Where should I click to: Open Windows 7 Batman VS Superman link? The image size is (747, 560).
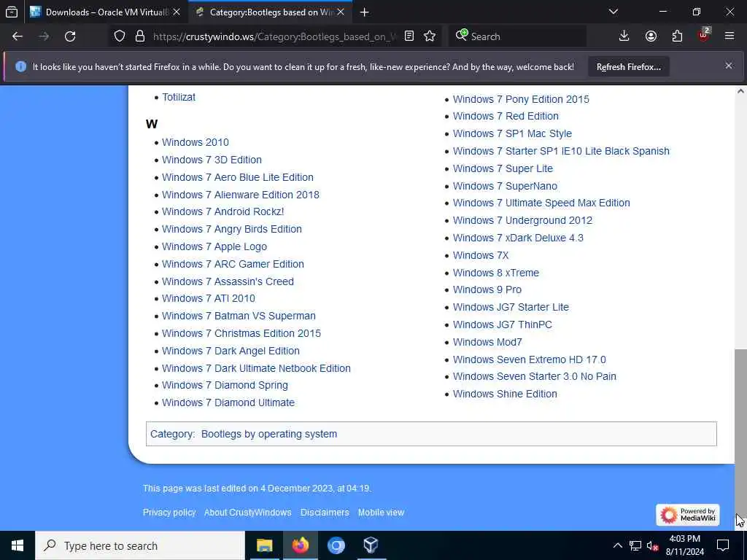tap(239, 316)
